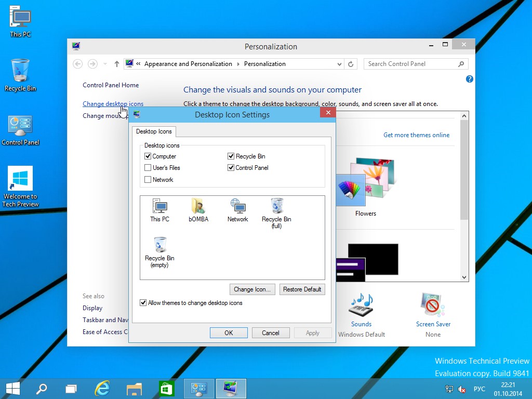
Task: Open Change desktop icons link
Action: [113, 104]
